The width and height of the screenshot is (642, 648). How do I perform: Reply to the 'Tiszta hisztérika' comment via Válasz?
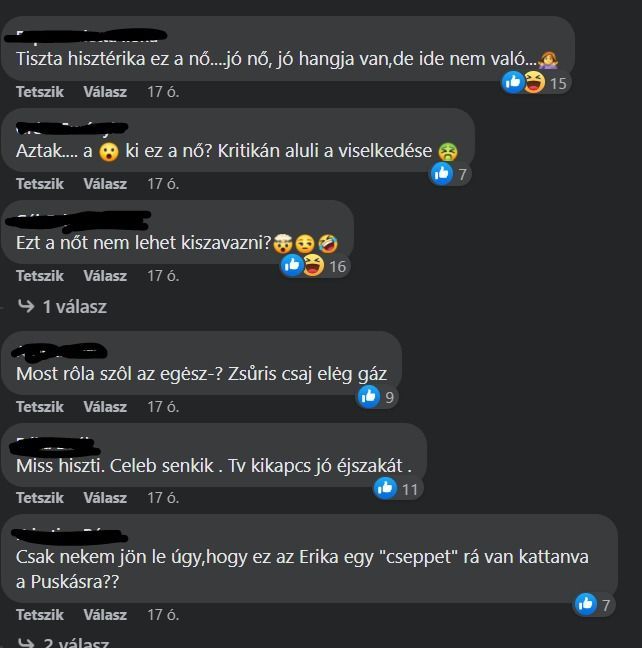point(105,92)
